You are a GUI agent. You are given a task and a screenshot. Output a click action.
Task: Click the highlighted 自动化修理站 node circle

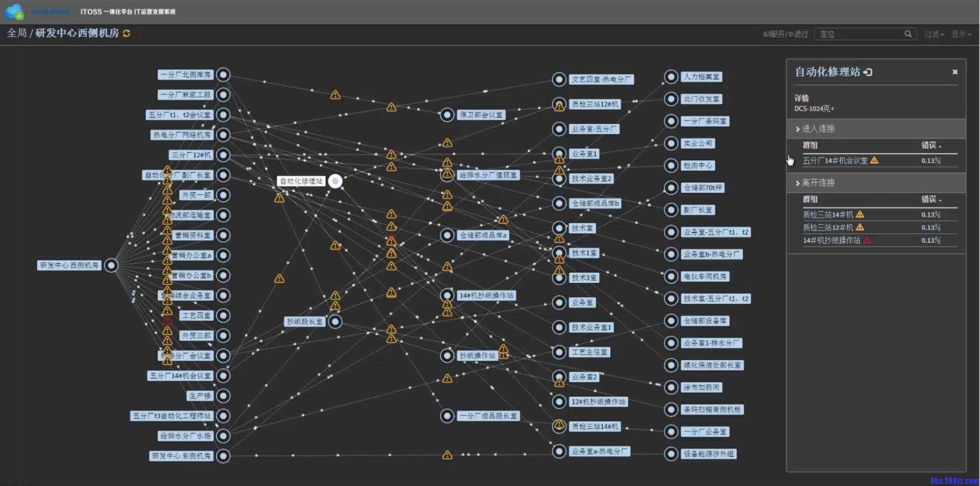(x=335, y=181)
